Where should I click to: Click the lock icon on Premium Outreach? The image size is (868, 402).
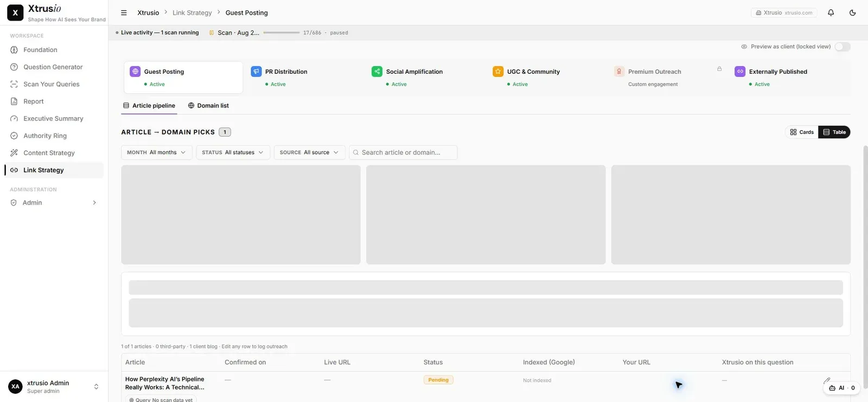click(719, 69)
